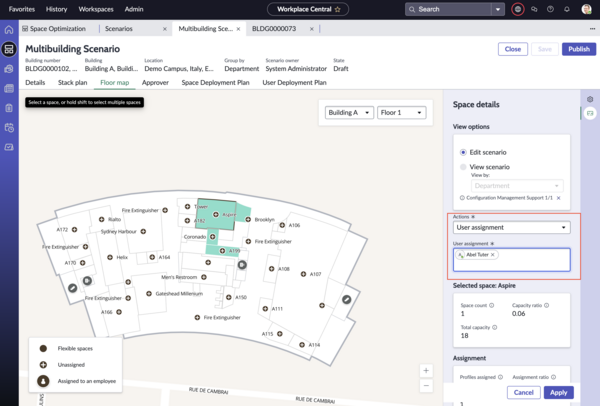
Task: Select the A114 space marker
Action: 302,345
